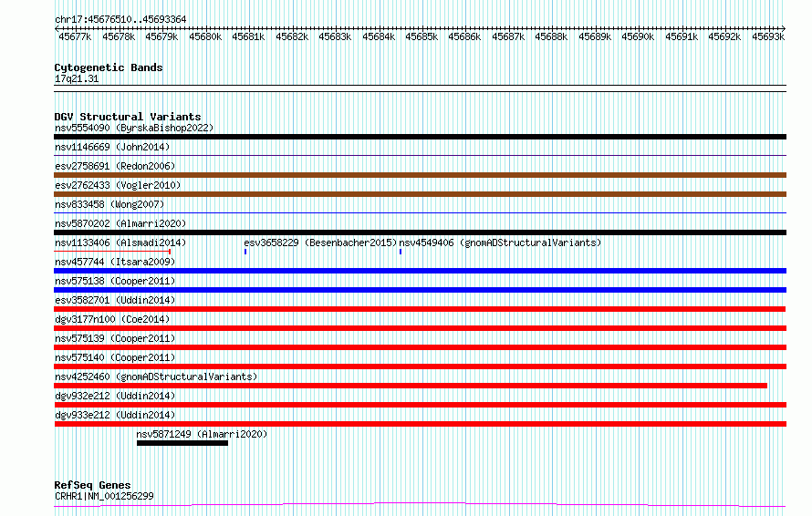The image size is (812, 516).
Task: Click the red bar under esv3582701 (Uddin2014)
Action: pyautogui.click(x=420, y=309)
